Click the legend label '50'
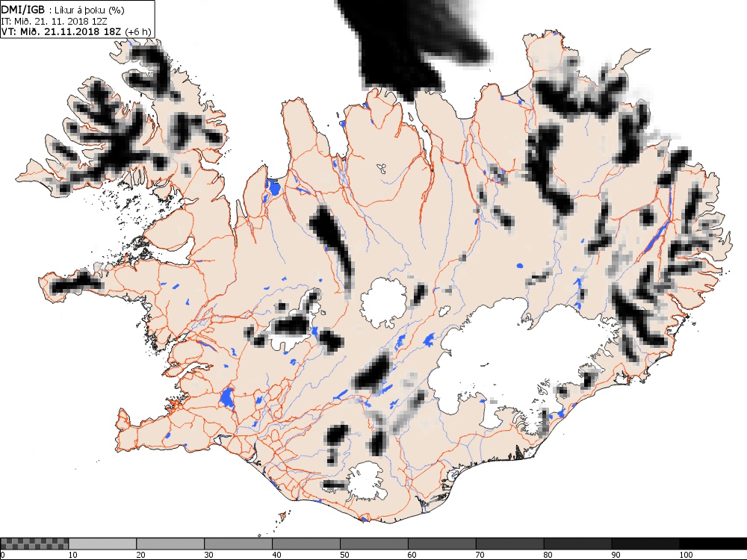The width and height of the screenshot is (747, 560). click(344, 555)
